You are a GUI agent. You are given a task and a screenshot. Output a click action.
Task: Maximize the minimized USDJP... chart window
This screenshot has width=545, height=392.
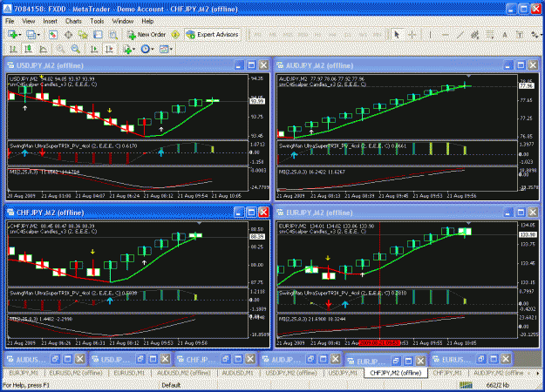(153, 359)
